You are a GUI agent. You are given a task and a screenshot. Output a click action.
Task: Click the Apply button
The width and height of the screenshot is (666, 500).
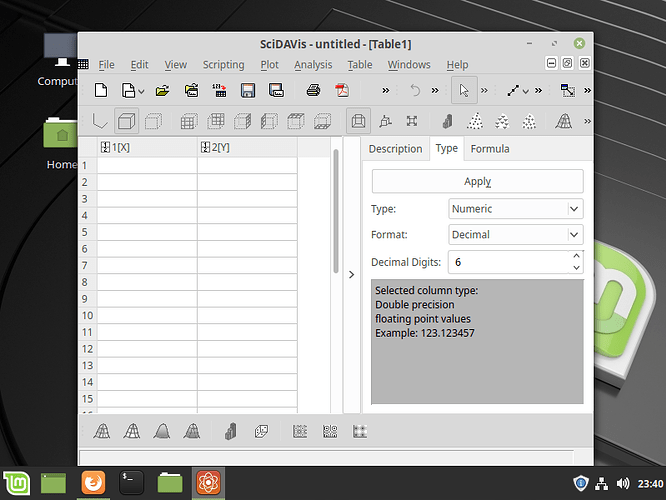(x=477, y=181)
